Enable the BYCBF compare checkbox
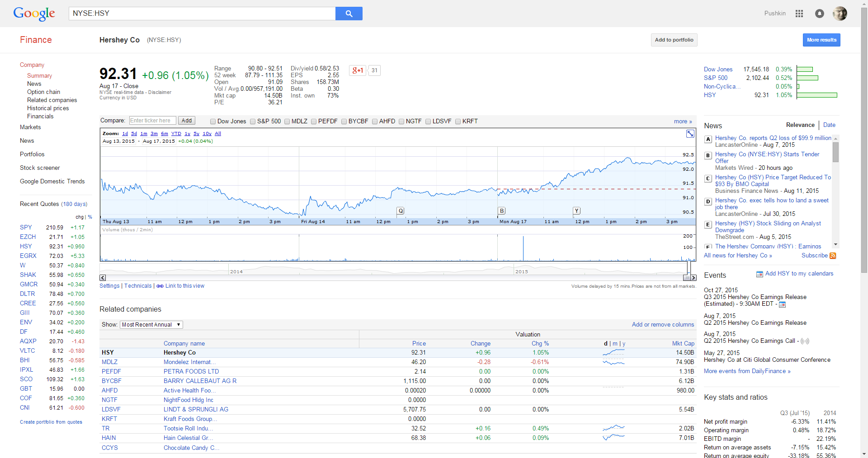The width and height of the screenshot is (868, 458). [344, 122]
